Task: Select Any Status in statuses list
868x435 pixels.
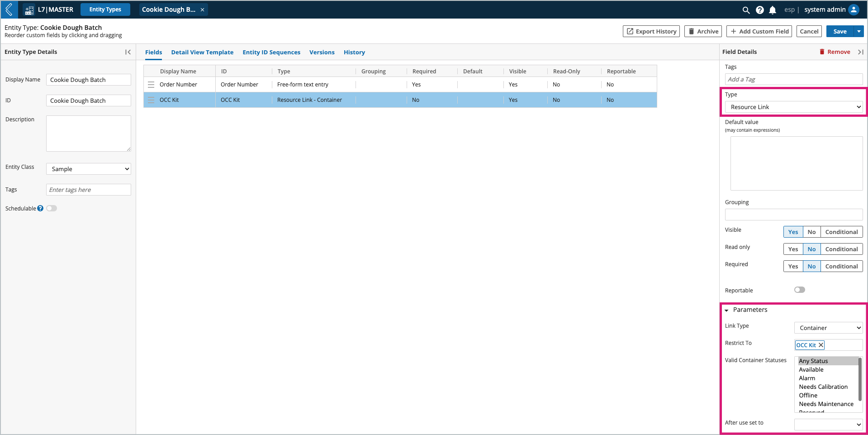Action: [828, 361]
